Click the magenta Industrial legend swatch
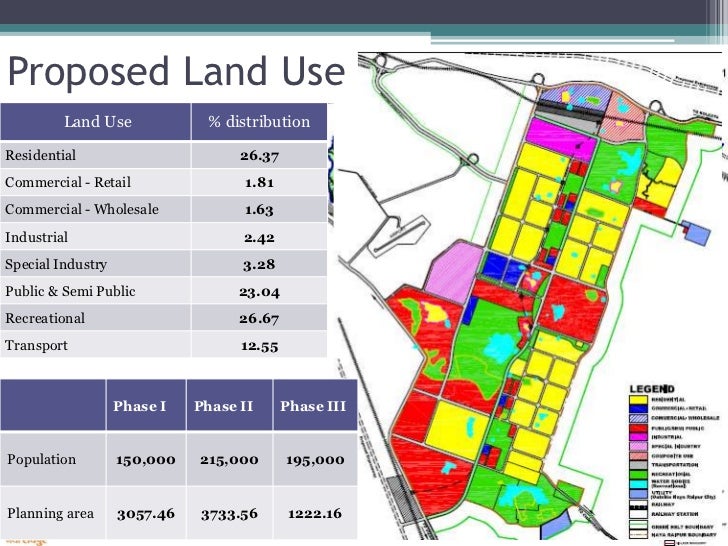 [x=638, y=437]
